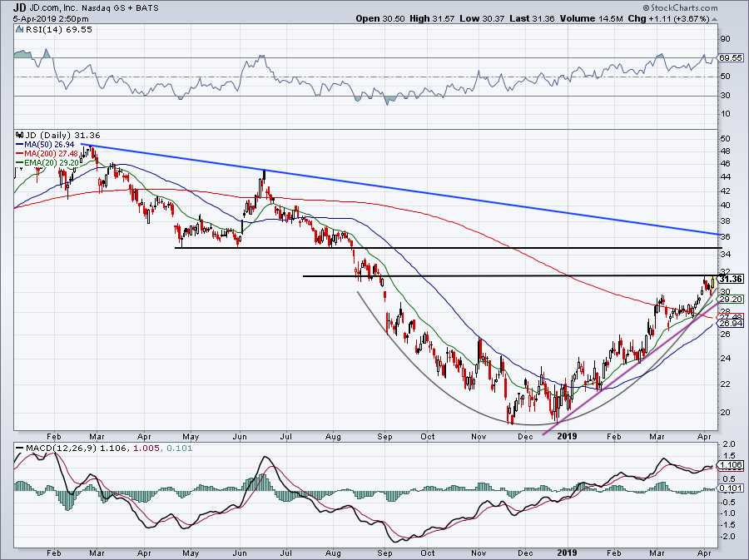Open the ©StockCharts.com credit link

(680, 7)
